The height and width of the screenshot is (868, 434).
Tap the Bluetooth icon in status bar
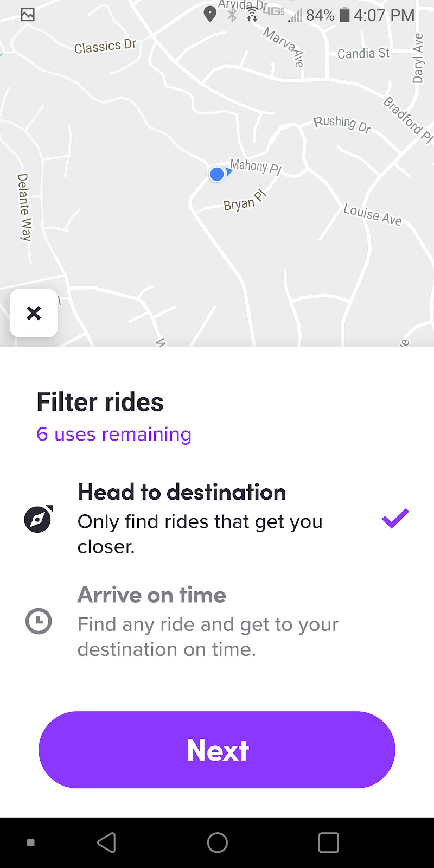coord(232,15)
